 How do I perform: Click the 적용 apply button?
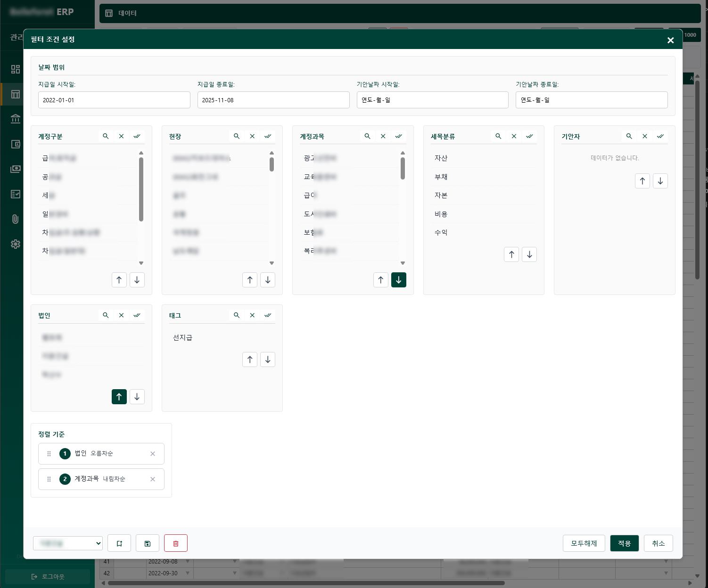[x=624, y=543]
